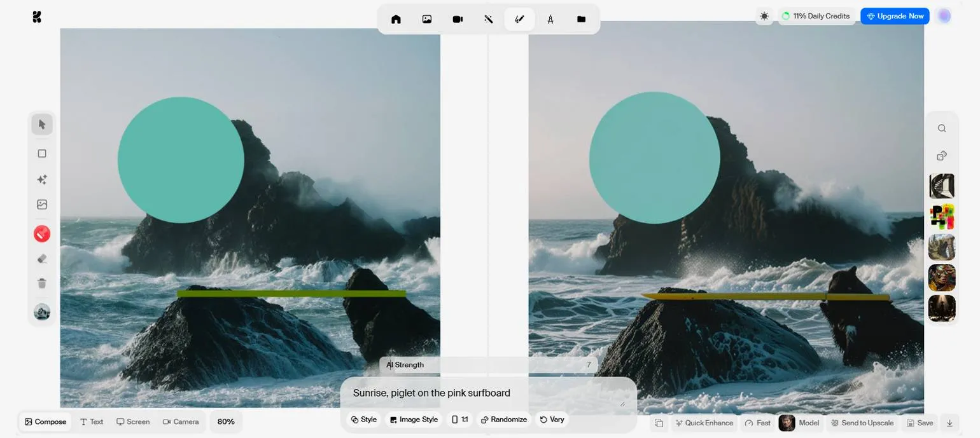Open the 80% zoom level dropdown
The image size is (980, 438).
coord(226,421)
